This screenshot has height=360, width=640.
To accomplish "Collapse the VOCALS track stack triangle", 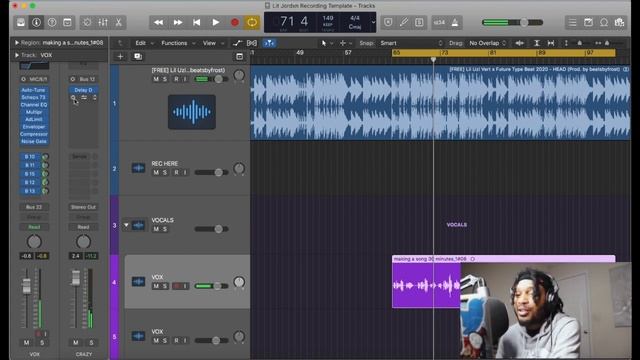I will tap(126, 225).
